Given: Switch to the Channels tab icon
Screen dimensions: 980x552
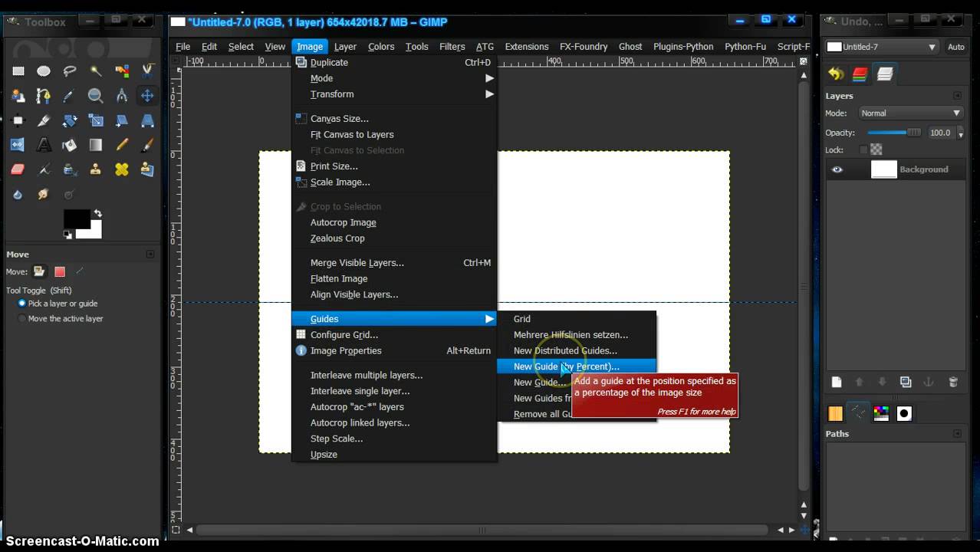Looking at the screenshot, I should (860, 74).
